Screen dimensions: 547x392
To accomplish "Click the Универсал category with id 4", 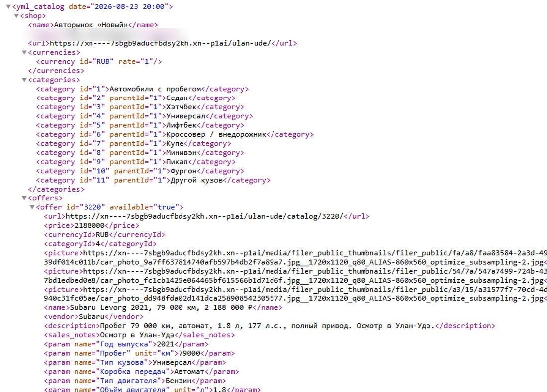I will (x=144, y=116).
